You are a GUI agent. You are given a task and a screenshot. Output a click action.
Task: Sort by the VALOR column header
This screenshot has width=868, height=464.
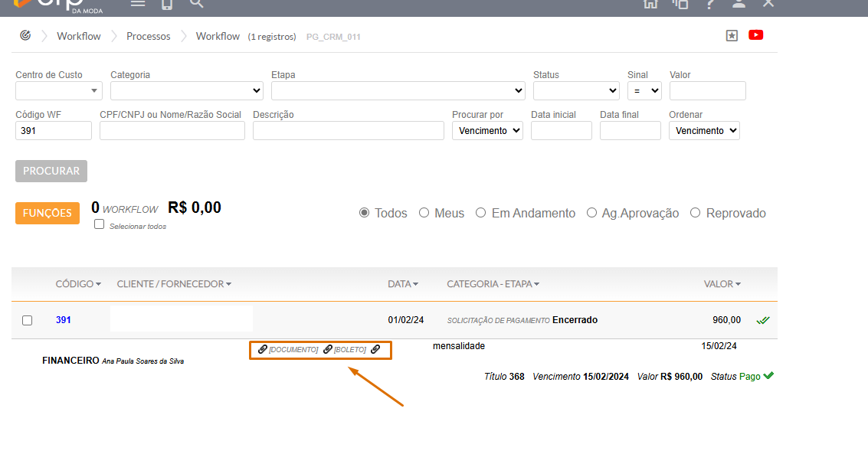pos(722,284)
